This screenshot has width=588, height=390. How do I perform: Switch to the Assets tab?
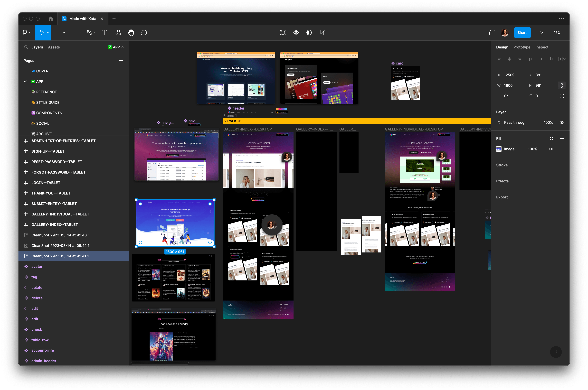54,47
